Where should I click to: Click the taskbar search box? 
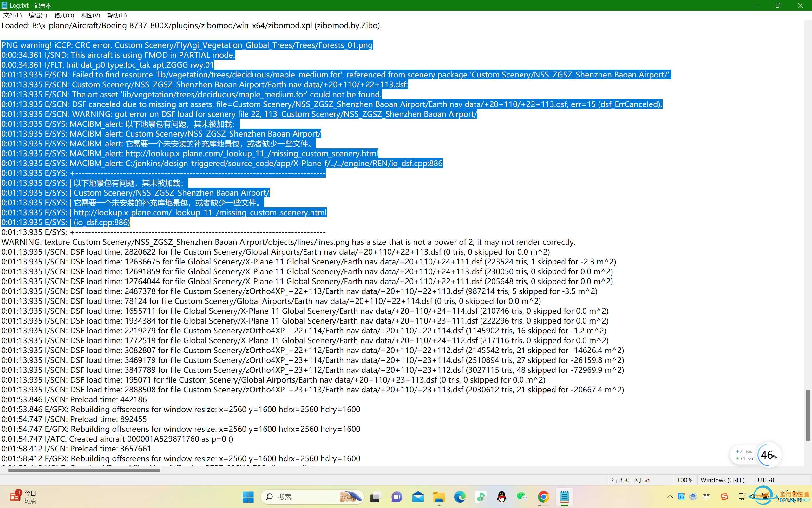point(312,497)
